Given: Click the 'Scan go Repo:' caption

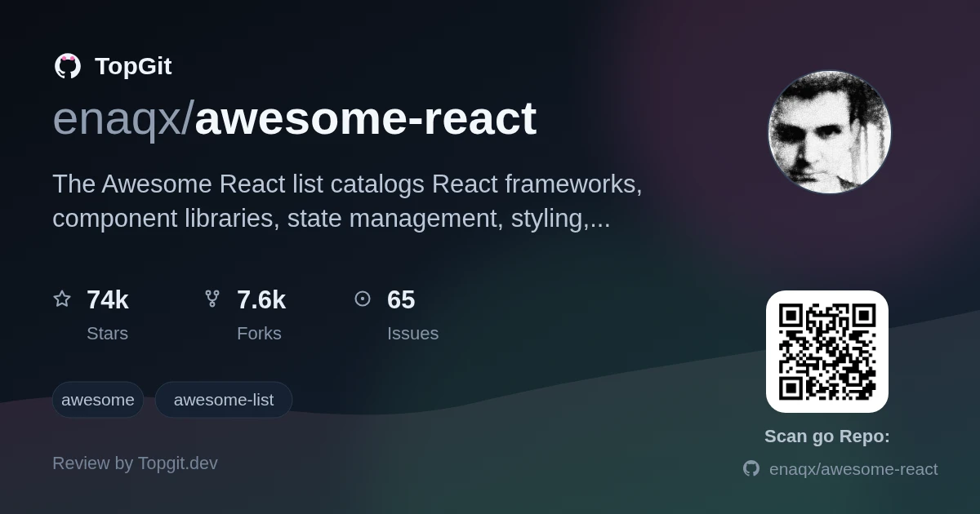Looking at the screenshot, I should click(x=827, y=436).
